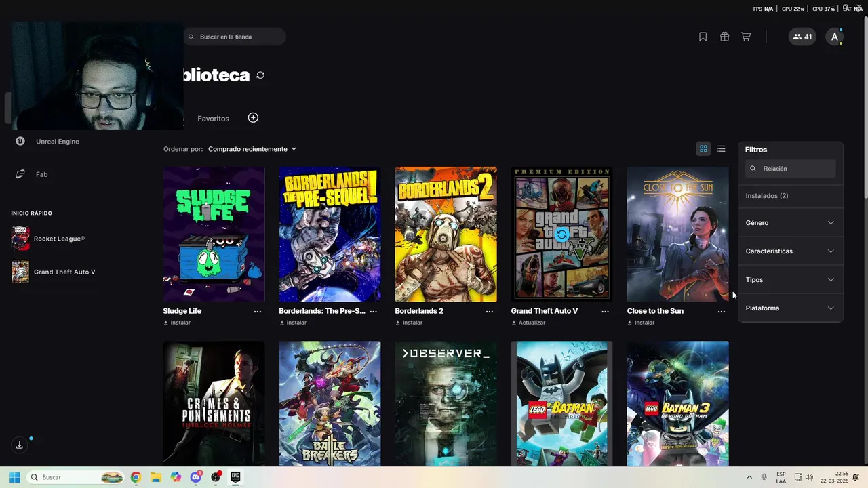Open the Battle Breakers cover
This screenshot has height=488, width=868.
tap(330, 403)
